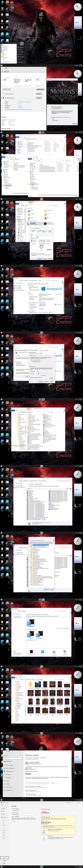
Task: Select the Uninstall or change a program heading
Action: click(36, 484)
